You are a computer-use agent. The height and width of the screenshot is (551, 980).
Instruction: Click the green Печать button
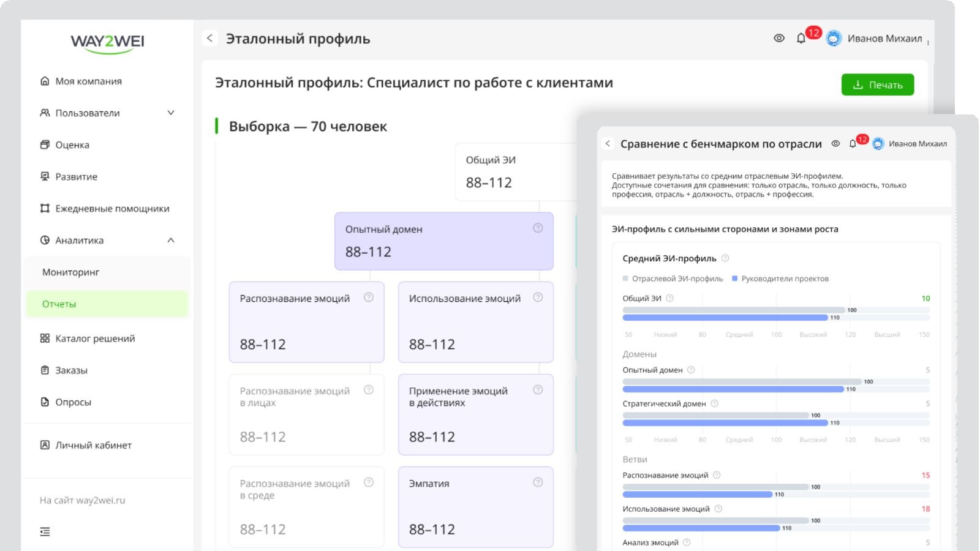coord(877,84)
